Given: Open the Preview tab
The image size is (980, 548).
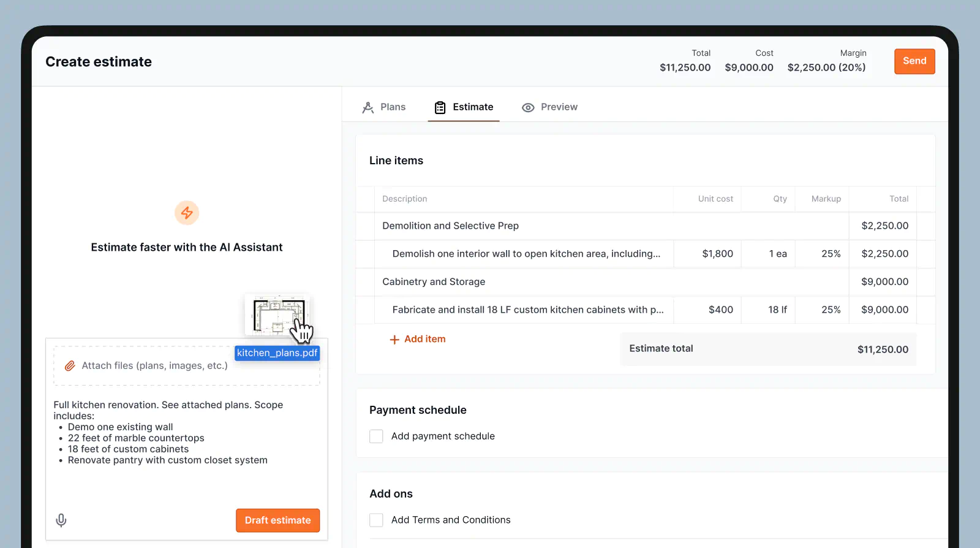Looking at the screenshot, I should pos(549,107).
